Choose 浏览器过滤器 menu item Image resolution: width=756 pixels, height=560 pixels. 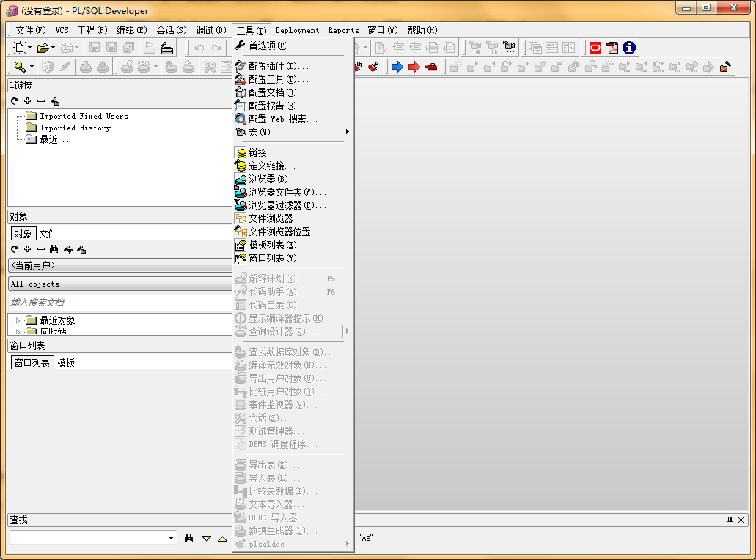(293, 205)
